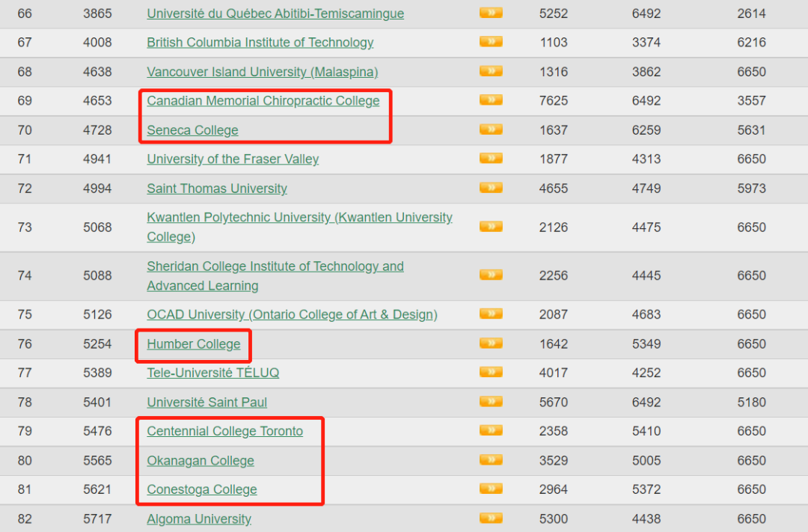
Task: Click the orange arrow beside OCAD University
Action: [x=491, y=314]
